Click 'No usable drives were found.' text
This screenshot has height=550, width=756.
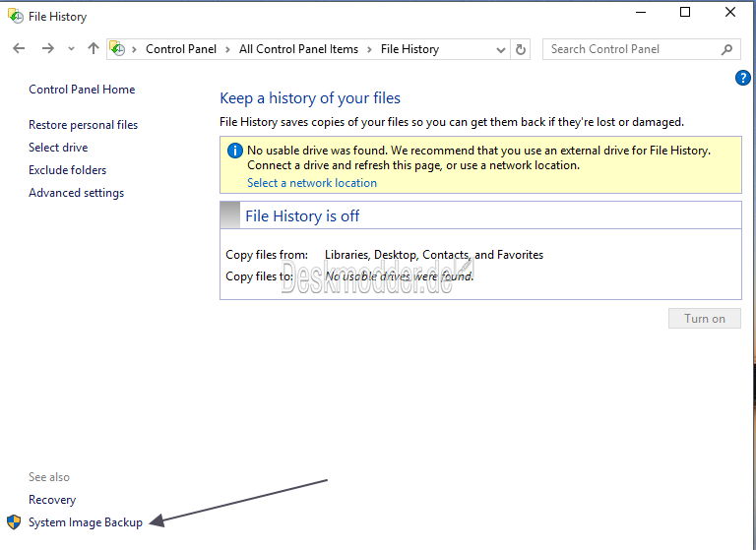coord(400,276)
